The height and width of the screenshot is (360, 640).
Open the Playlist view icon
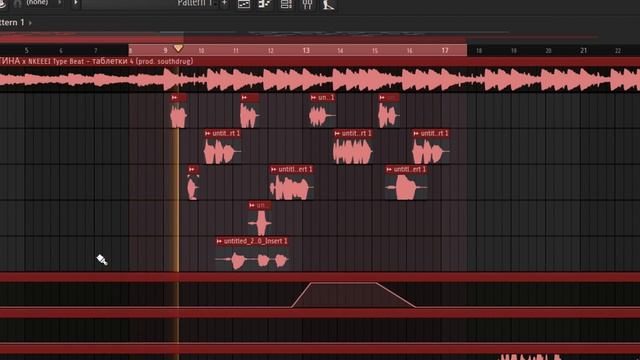coord(244,4)
